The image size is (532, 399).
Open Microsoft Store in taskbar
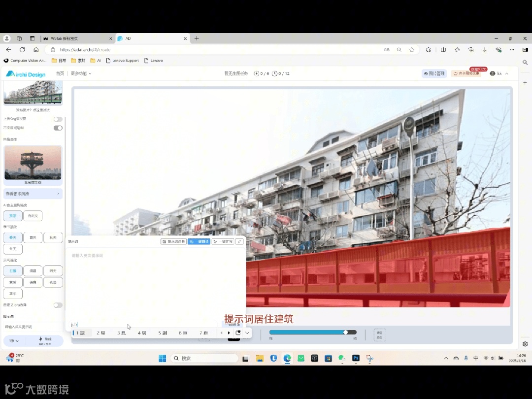click(328, 358)
